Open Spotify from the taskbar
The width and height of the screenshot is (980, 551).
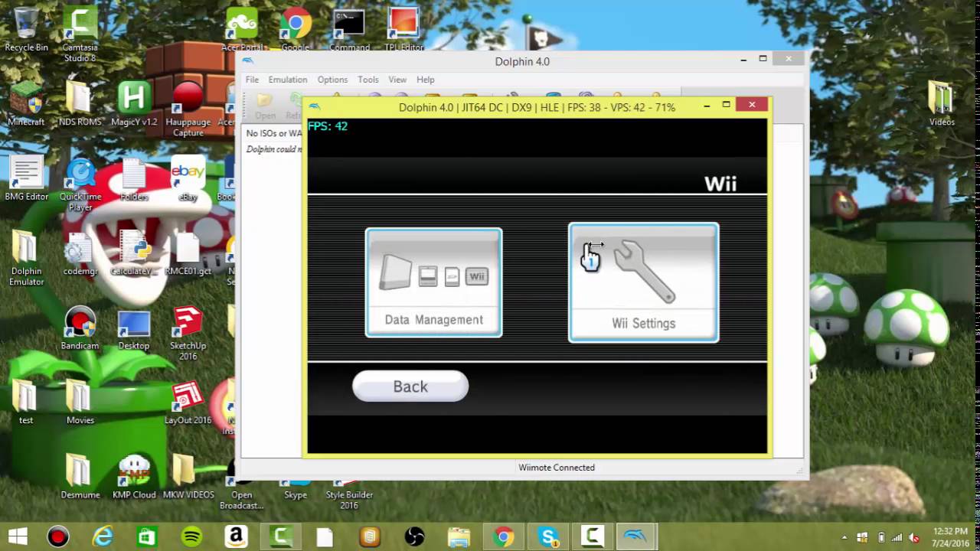pos(191,536)
